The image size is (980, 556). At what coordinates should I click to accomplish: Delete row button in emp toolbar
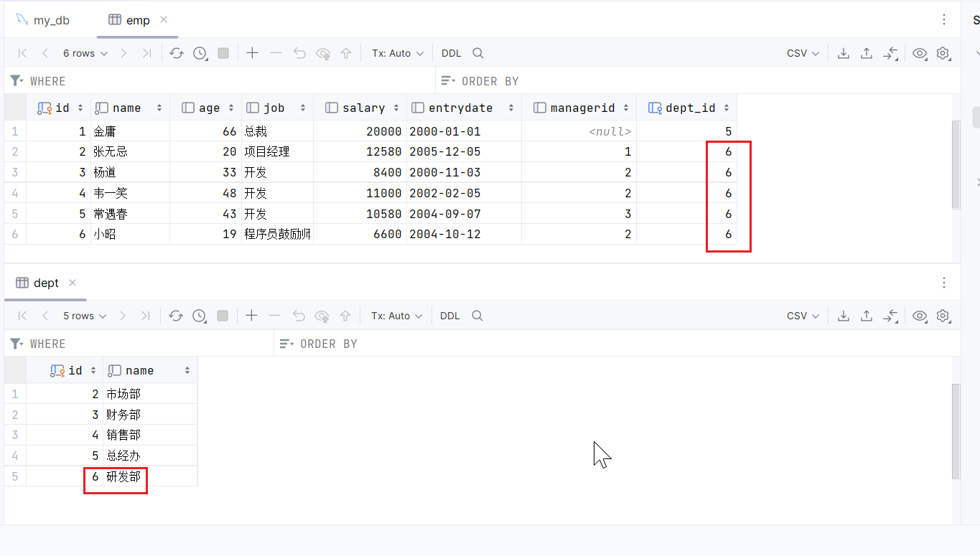pyautogui.click(x=276, y=53)
